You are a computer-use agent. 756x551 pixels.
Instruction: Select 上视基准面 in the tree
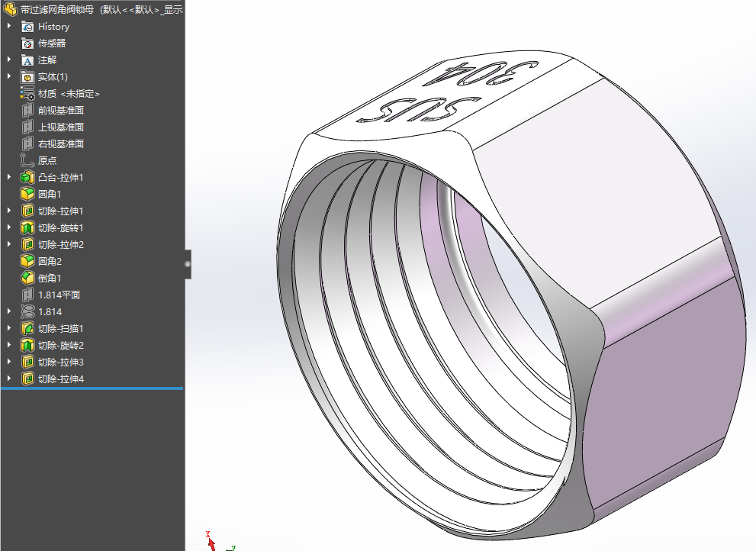tap(61, 127)
